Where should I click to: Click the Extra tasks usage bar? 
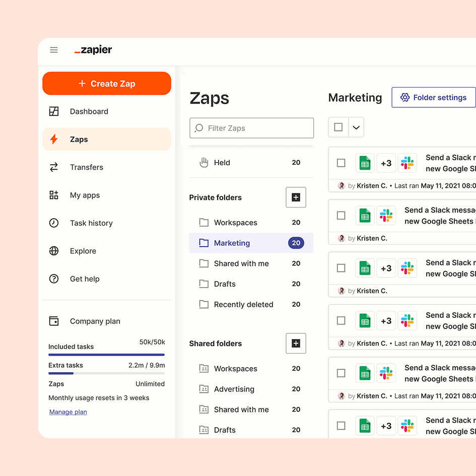(x=106, y=373)
